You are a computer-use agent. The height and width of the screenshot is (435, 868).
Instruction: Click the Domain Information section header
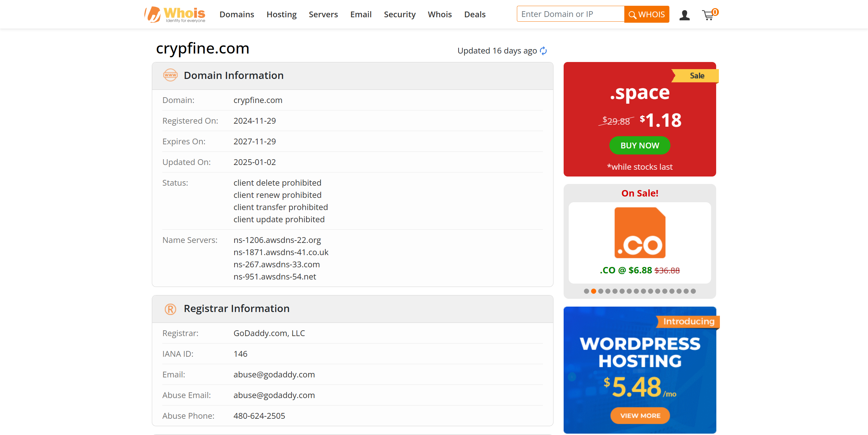[352, 76]
